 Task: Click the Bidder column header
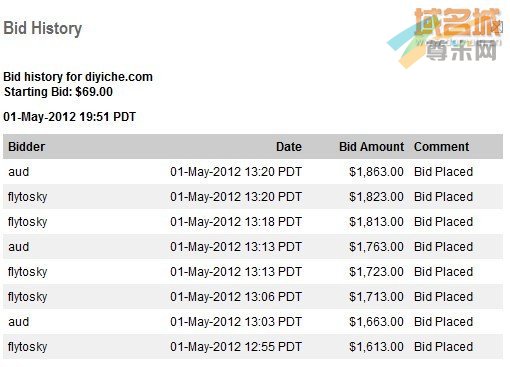pyautogui.click(x=27, y=147)
